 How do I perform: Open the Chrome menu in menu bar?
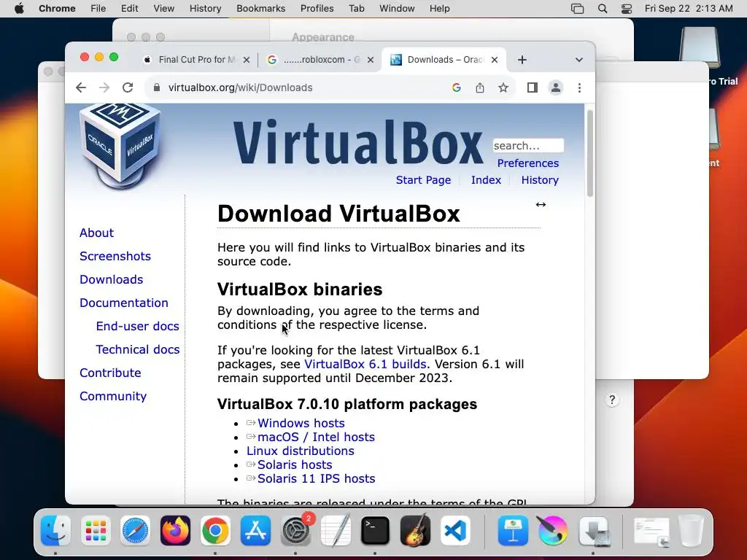pos(57,9)
